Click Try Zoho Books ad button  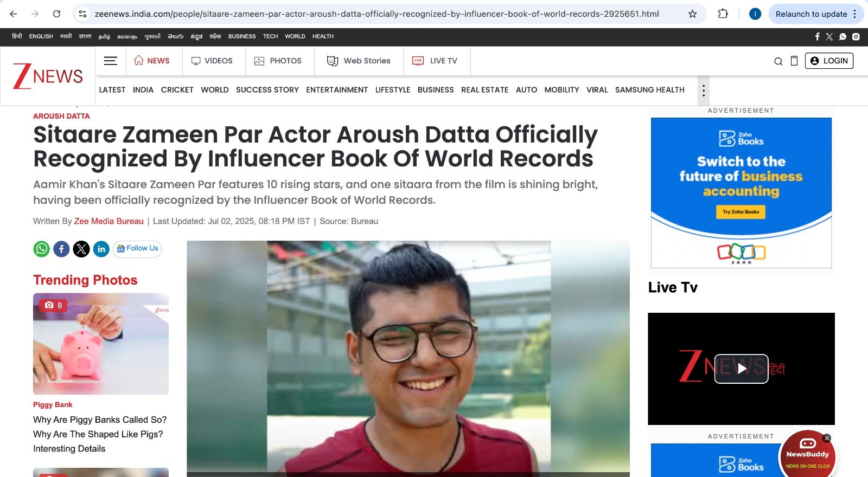[741, 212]
